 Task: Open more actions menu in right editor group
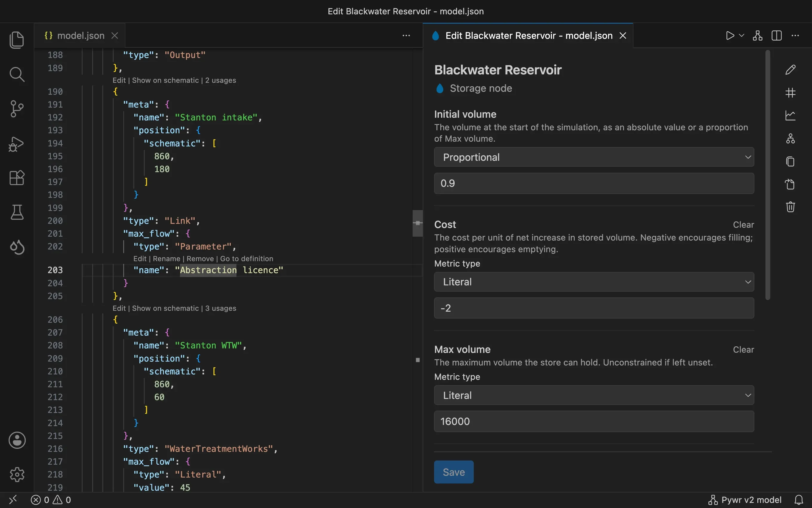coord(795,36)
